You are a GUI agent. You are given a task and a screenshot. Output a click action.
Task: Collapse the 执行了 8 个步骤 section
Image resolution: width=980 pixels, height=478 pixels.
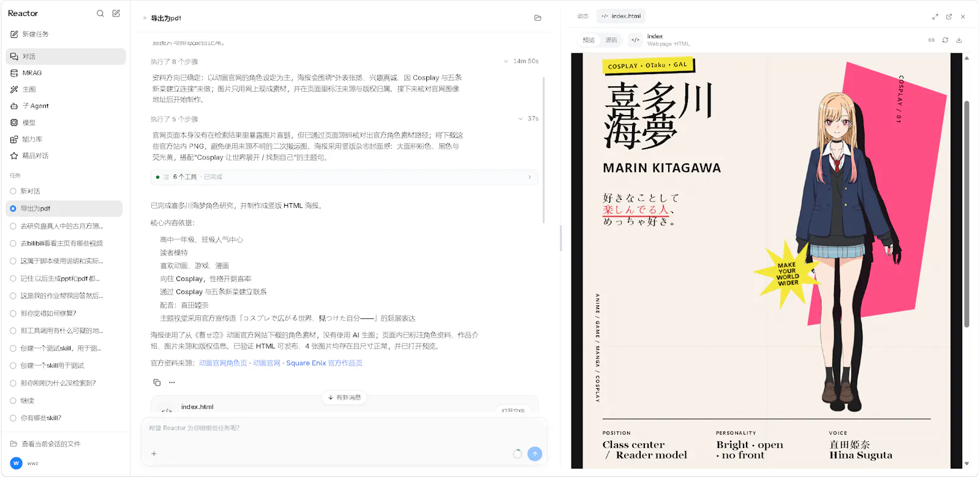tap(175, 62)
